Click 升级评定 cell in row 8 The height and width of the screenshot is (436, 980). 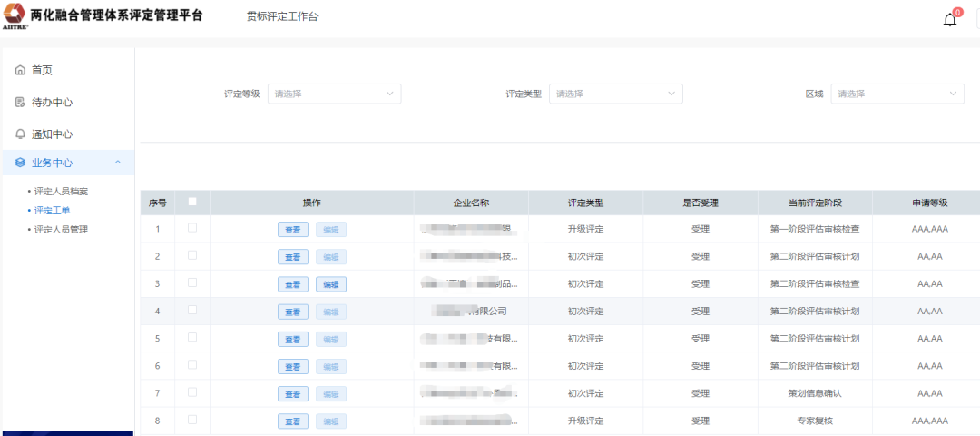(x=585, y=421)
